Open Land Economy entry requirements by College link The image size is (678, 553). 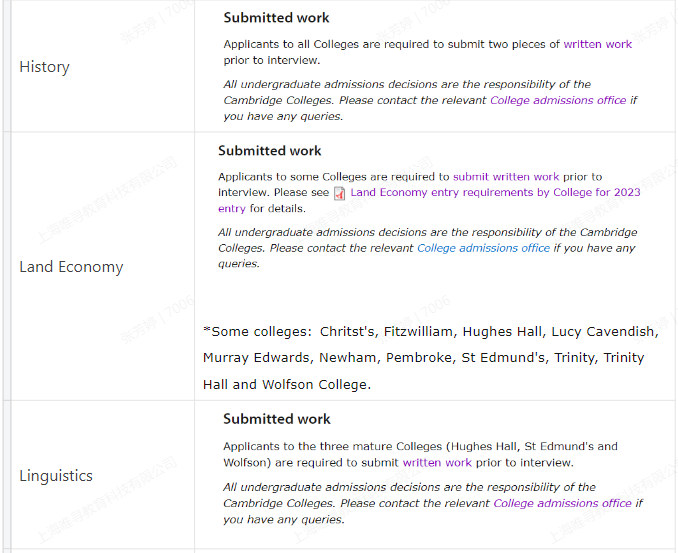(x=495, y=192)
